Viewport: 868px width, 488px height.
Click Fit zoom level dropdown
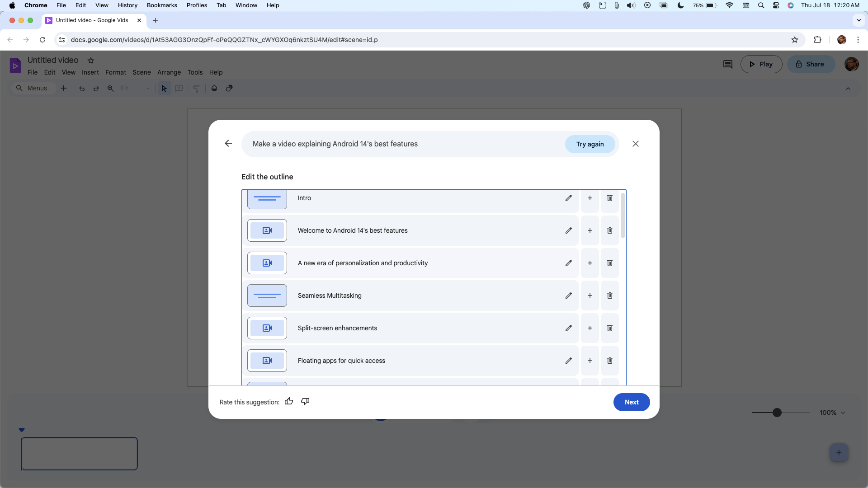pos(148,88)
